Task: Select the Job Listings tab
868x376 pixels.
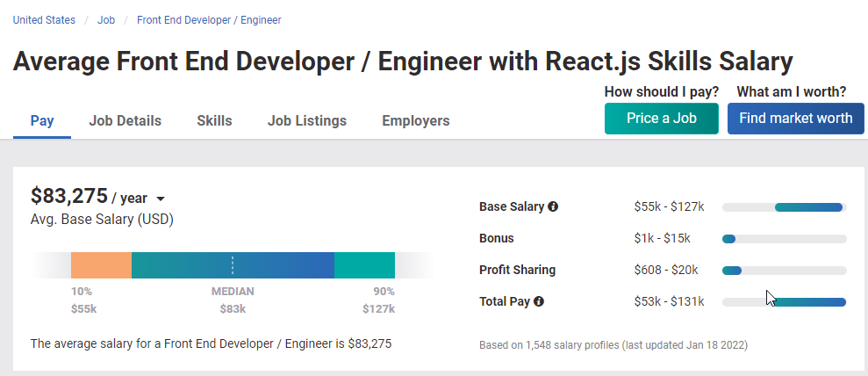Action: [306, 120]
